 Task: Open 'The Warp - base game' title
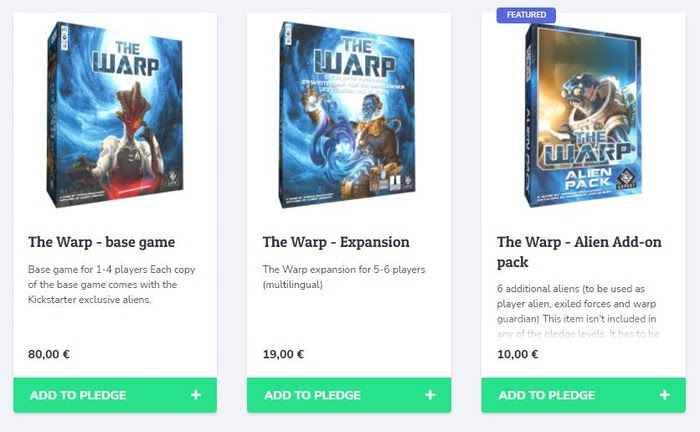click(101, 242)
